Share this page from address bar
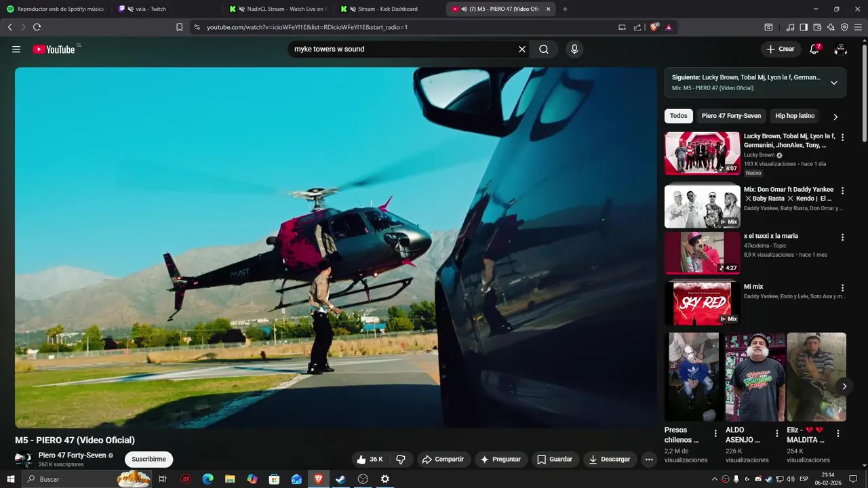The height and width of the screenshot is (488, 868). [x=637, y=27]
